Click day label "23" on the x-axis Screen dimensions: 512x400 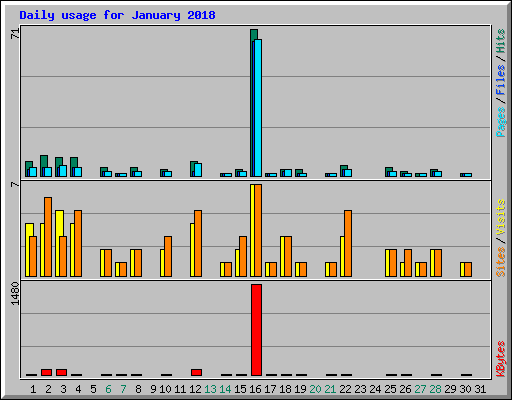(x=360, y=389)
